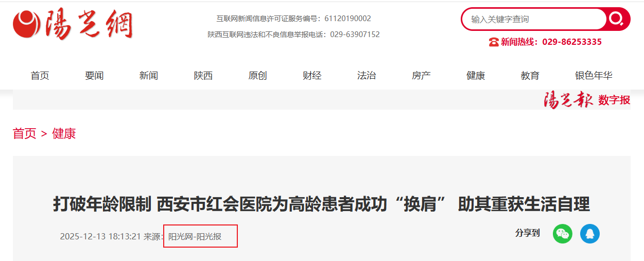Image resolution: width=644 pixels, height=261 pixels.
Task: Open the 首页 navigation menu item
Action: [x=40, y=76]
